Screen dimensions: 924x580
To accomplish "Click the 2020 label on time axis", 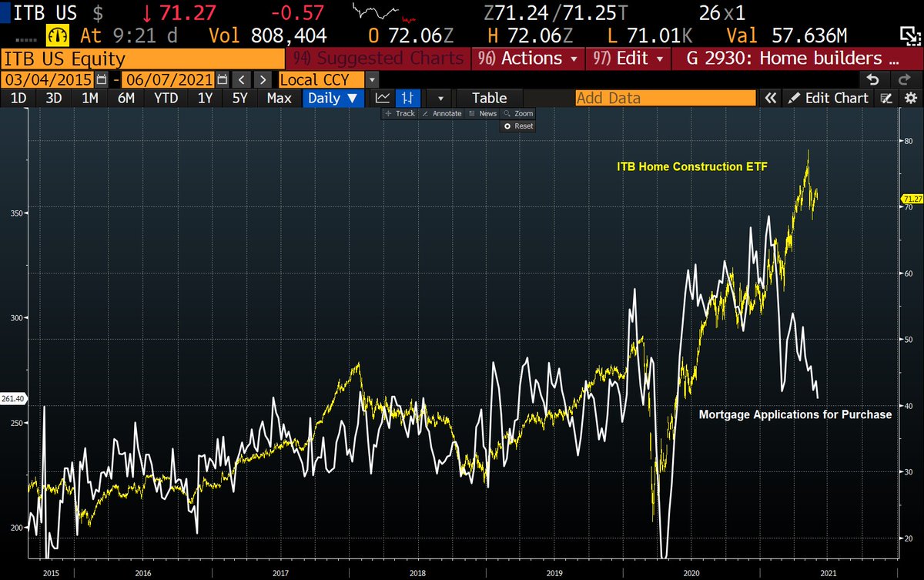I will (x=690, y=572).
